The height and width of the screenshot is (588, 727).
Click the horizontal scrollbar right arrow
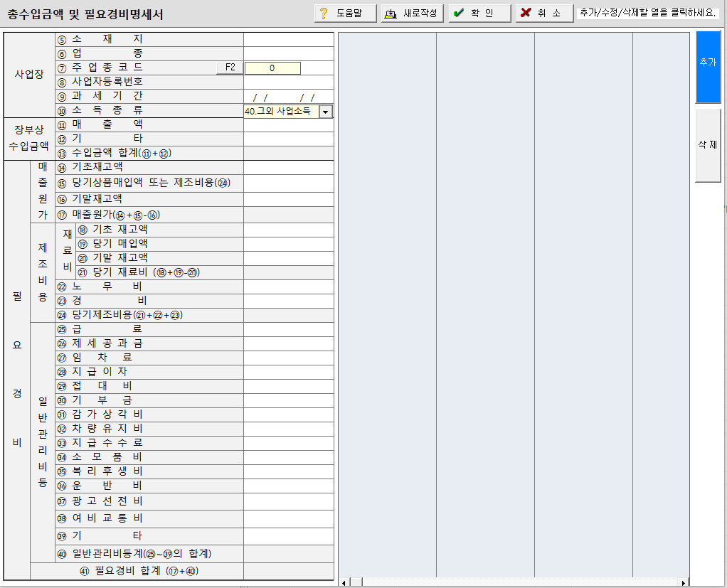point(684,582)
